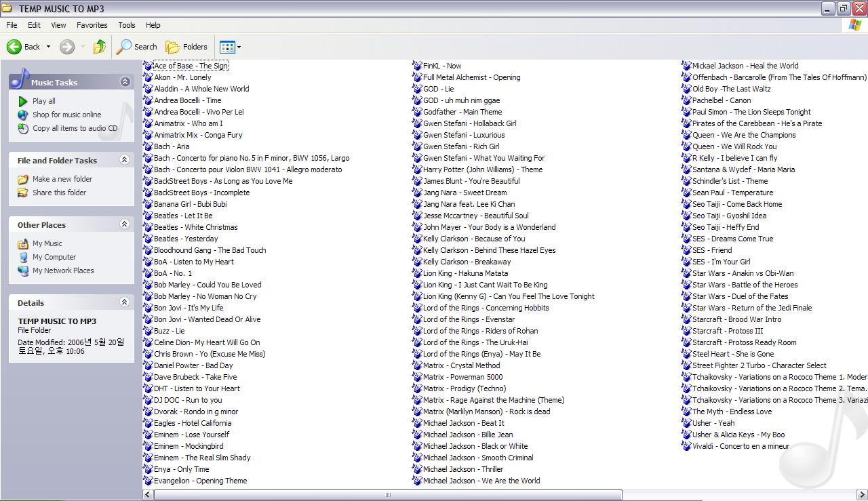Go up one folder level icon
Viewport: 868px width, 501px height.
point(100,47)
